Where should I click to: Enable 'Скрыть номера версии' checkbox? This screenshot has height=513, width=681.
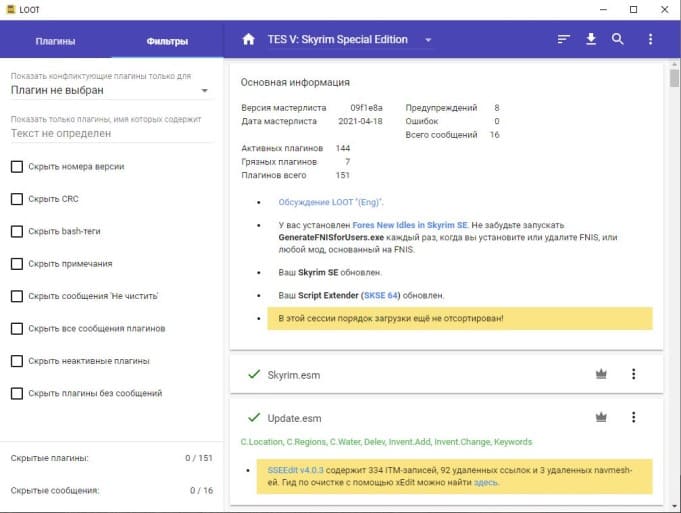click(x=17, y=167)
